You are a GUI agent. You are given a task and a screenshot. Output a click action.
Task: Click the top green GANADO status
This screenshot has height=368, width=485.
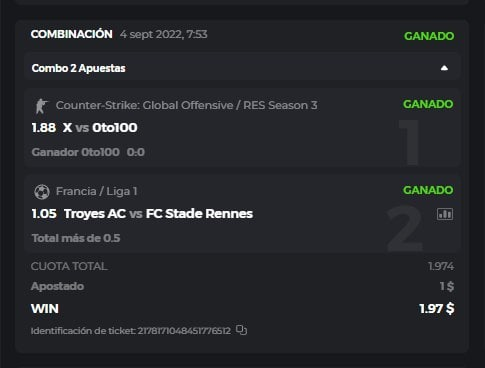pos(429,36)
